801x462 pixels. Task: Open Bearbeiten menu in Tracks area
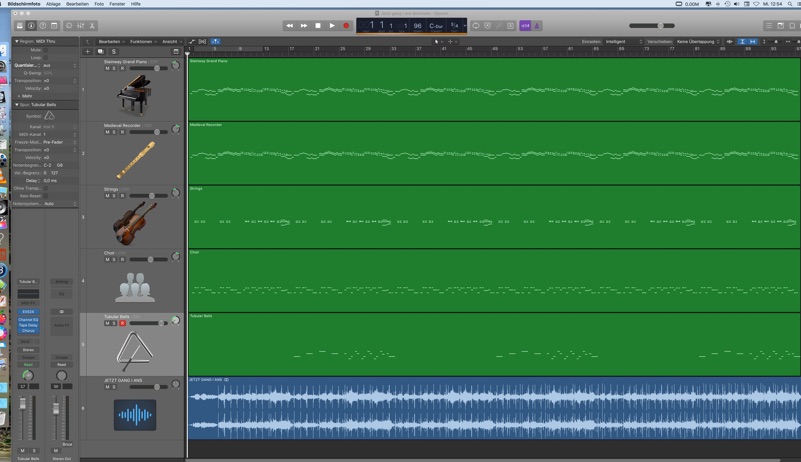[111, 41]
